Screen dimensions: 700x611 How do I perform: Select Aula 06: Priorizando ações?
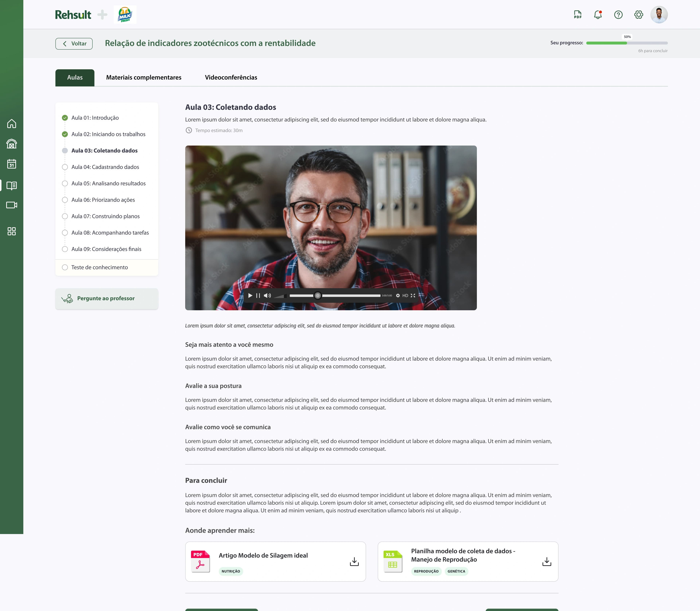point(103,200)
